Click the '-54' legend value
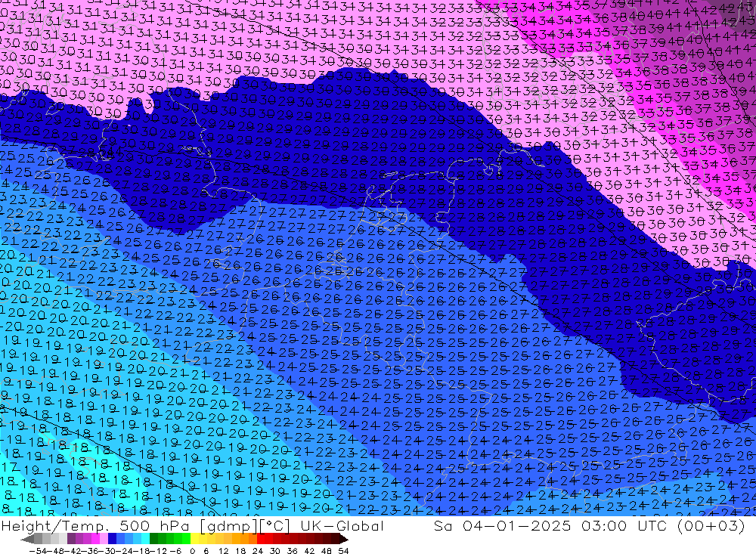The width and height of the screenshot is (756, 554). (38, 551)
